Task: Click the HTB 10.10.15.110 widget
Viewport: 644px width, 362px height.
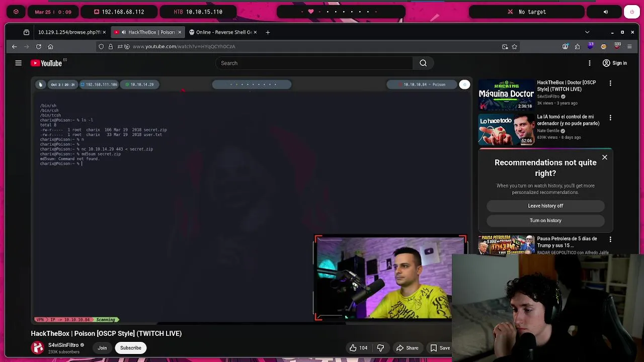Action: pos(198,12)
